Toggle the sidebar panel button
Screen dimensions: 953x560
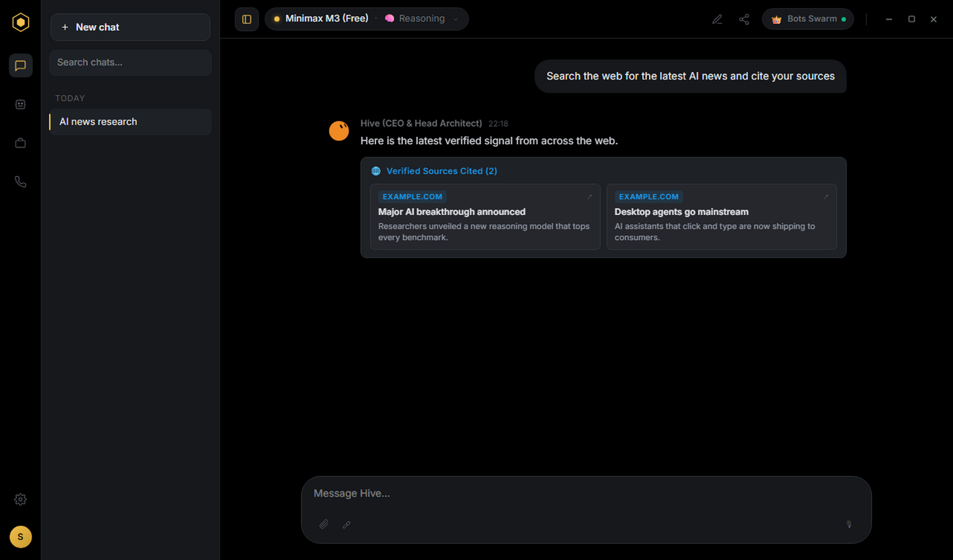tap(247, 19)
